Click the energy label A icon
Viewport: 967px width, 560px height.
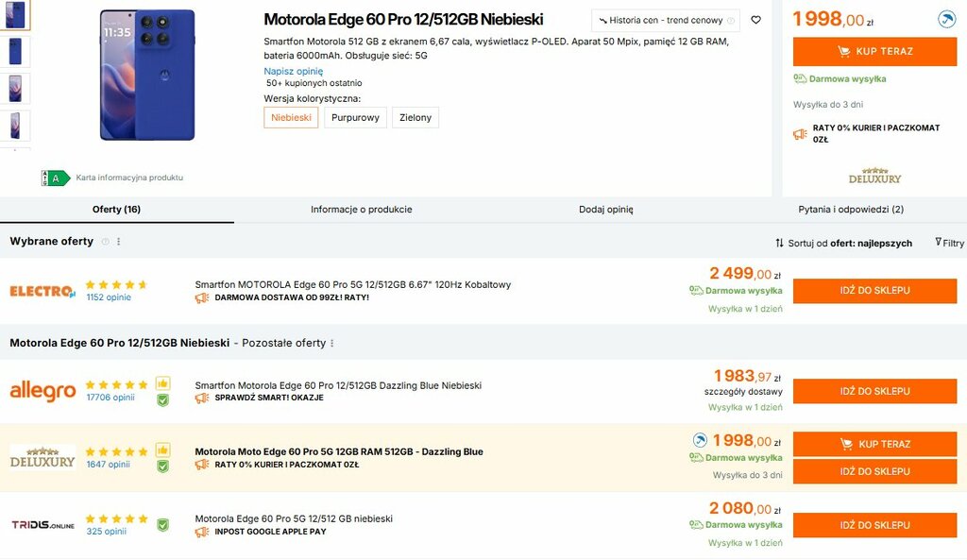point(56,178)
